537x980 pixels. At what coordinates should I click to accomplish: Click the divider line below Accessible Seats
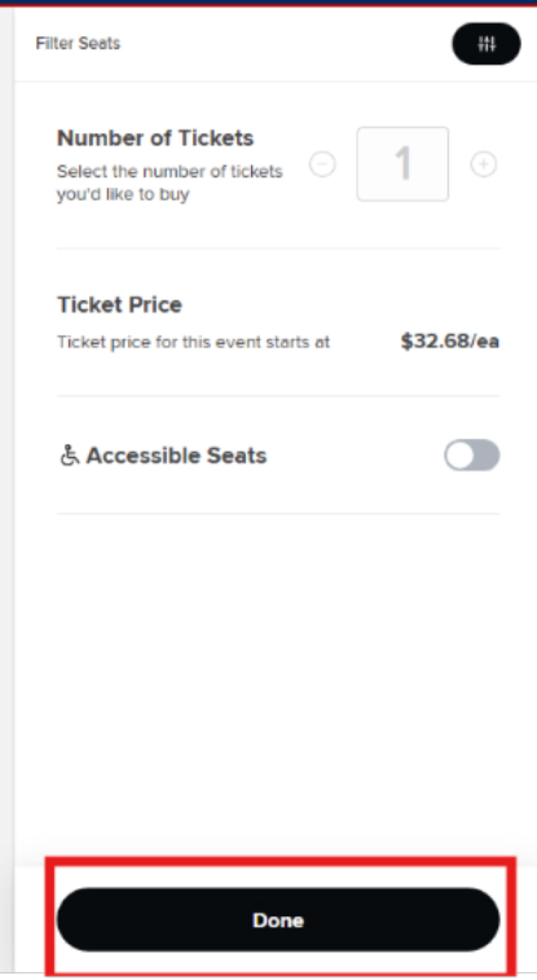click(278, 514)
